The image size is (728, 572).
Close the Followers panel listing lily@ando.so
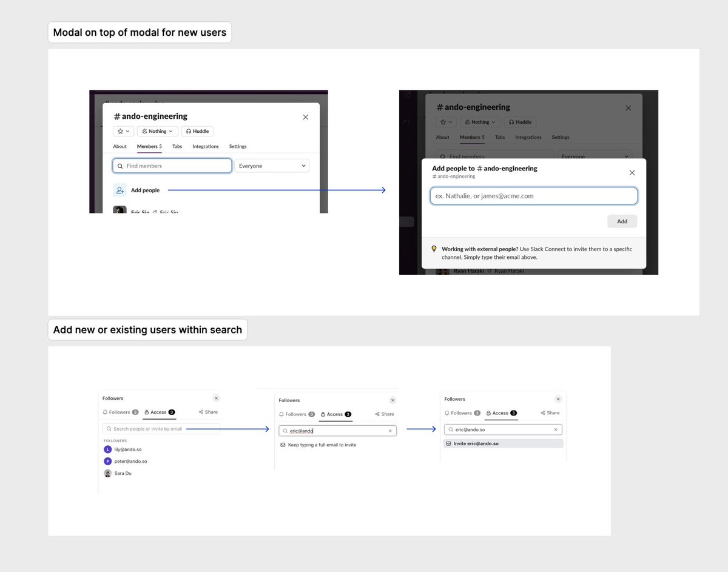[x=217, y=399]
